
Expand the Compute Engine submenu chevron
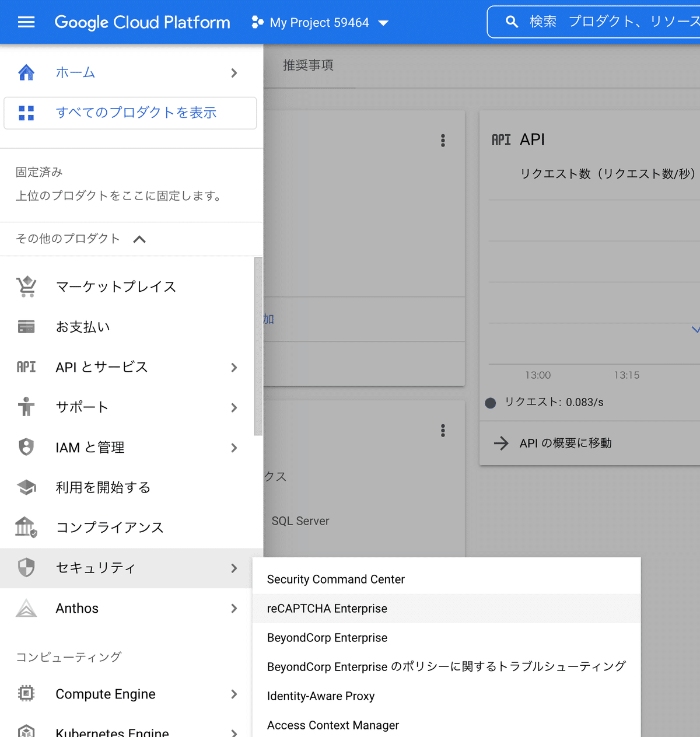tap(234, 694)
